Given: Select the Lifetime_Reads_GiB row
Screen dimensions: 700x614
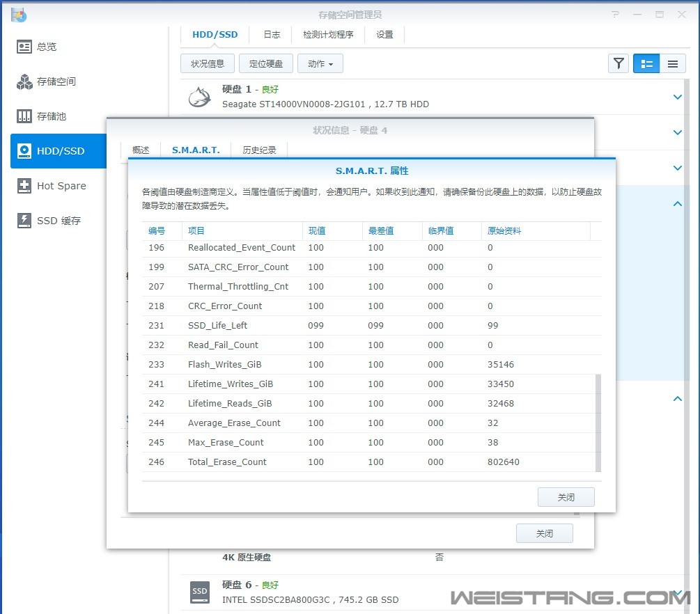Looking at the screenshot, I should [x=368, y=403].
